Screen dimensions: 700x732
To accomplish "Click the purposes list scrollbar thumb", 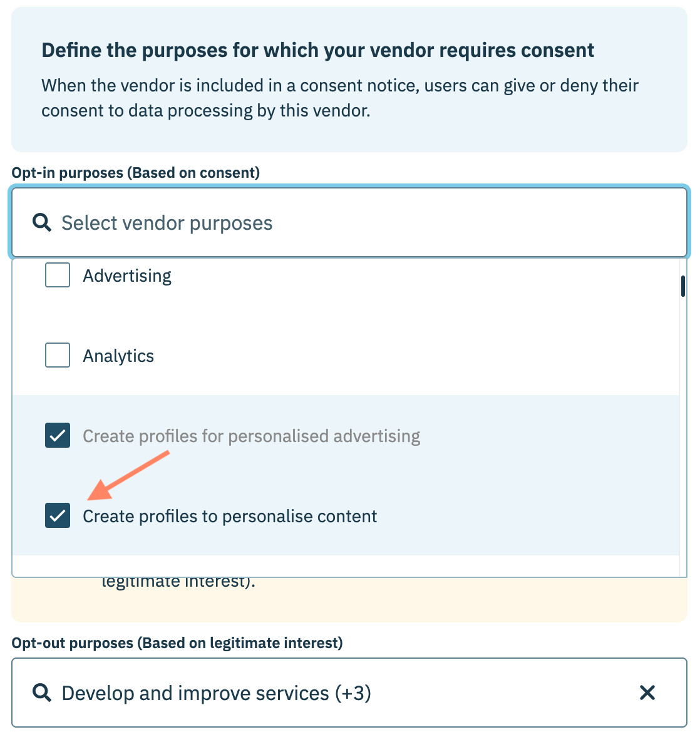I will click(x=682, y=286).
